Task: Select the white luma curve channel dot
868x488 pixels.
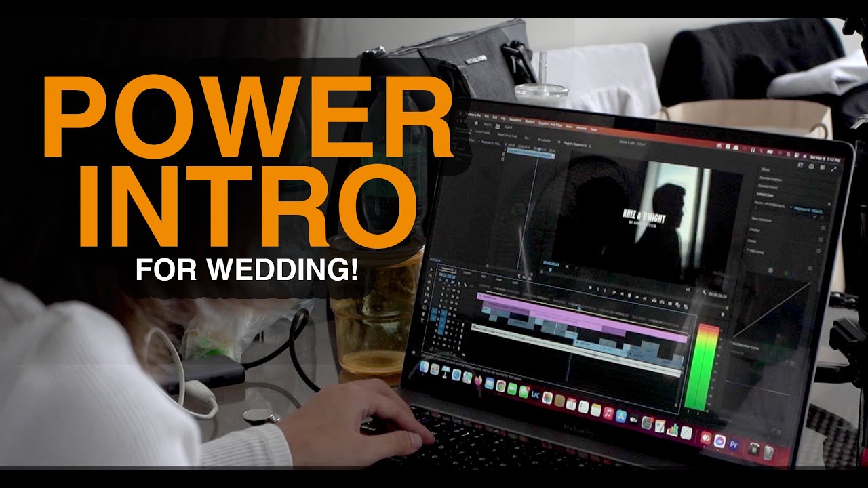Action: pyautogui.click(x=770, y=270)
